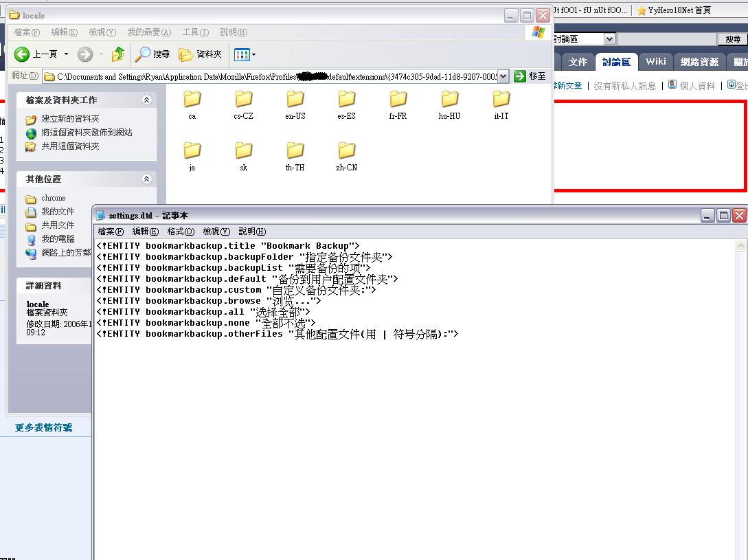Open the zh-CN folder

(x=346, y=156)
